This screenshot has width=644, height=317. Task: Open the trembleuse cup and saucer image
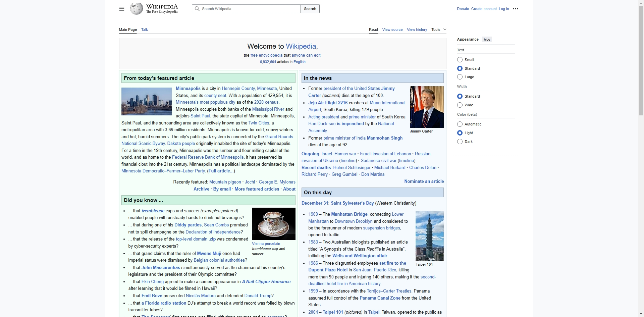[x=273, y=224]
